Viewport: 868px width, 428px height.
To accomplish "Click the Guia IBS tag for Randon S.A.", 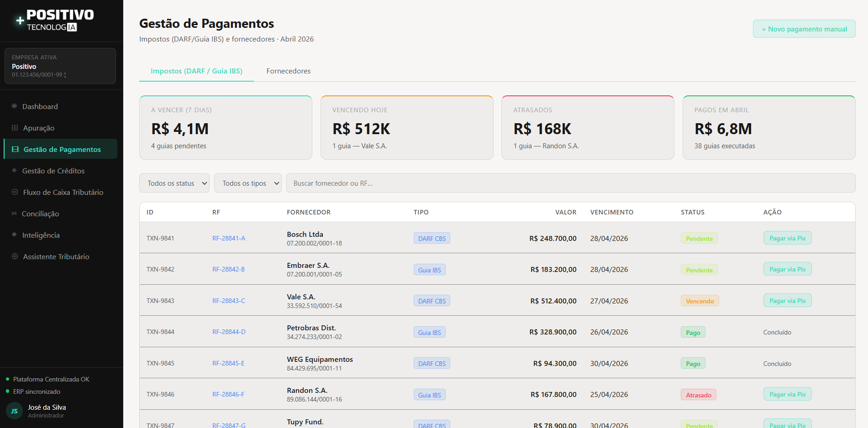I will (x=430, y=395).
